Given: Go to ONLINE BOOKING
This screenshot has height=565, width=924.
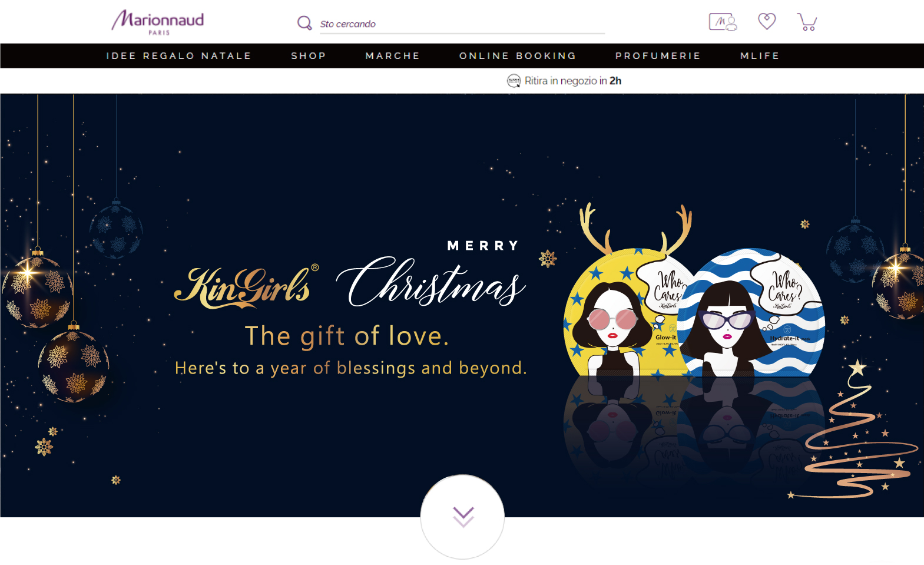Looking at the screenshot, I should pyautogui.click(x=518, y=56).
